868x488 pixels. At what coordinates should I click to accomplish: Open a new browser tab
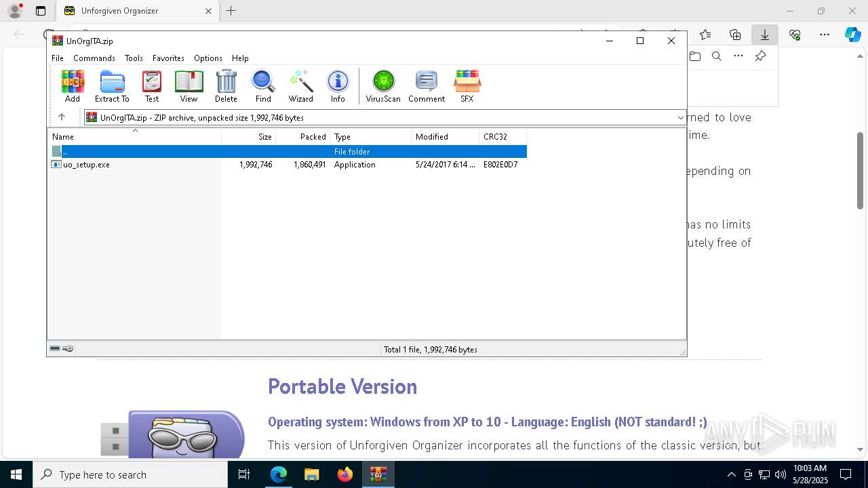click(231, 11)
